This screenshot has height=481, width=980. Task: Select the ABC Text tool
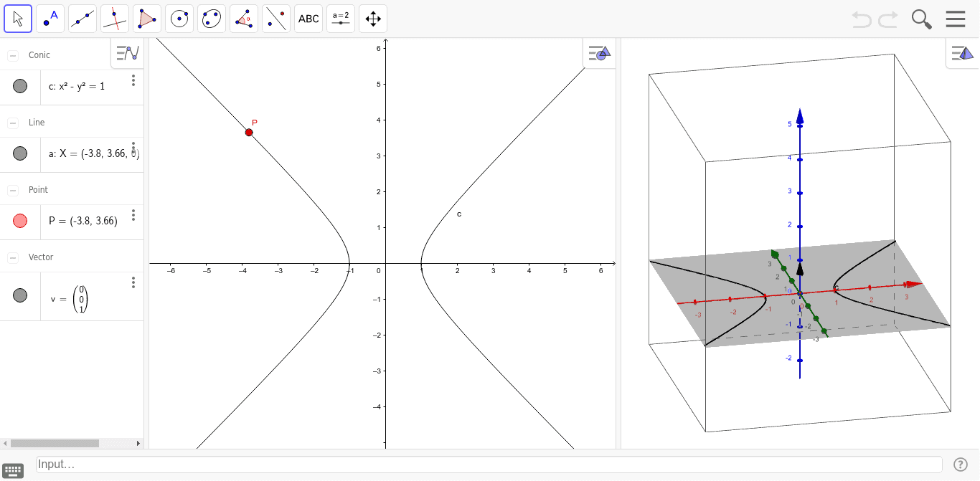(308, 19)
